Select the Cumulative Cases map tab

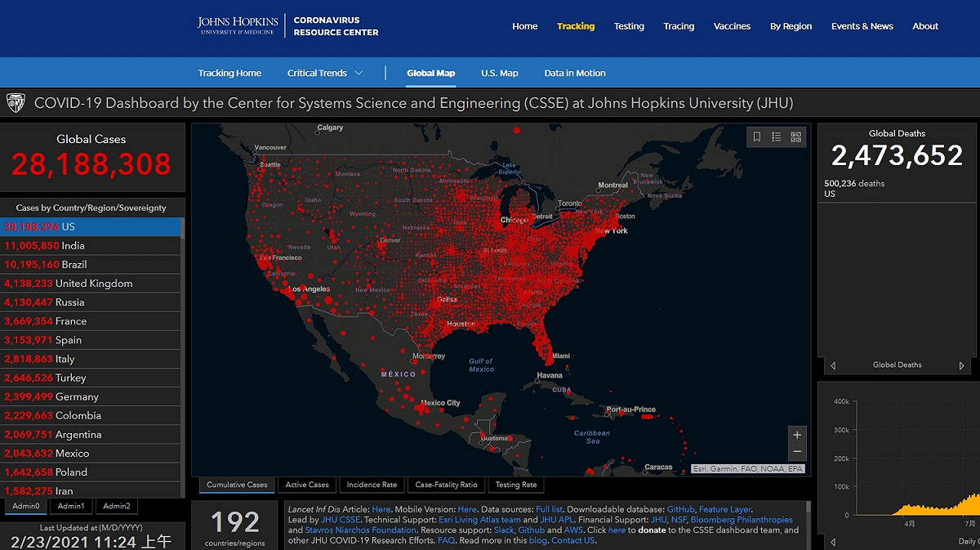coord(237,485)
